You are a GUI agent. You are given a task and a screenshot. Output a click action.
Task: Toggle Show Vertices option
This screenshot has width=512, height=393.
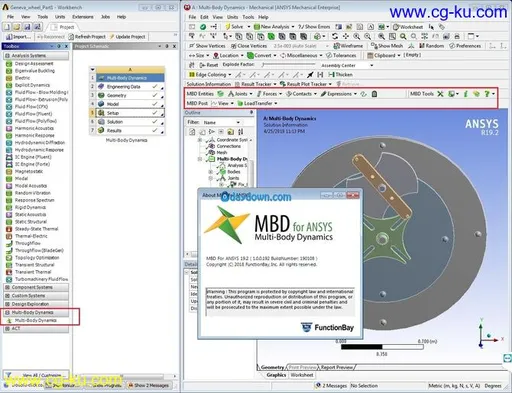(207, 46)
